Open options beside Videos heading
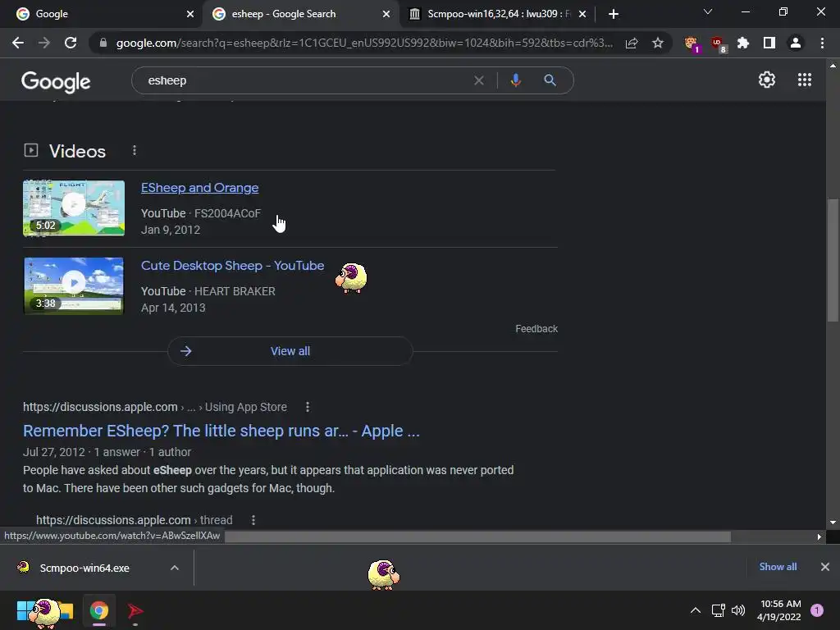Screen dimensions: 840x630 tap(135, 151)
